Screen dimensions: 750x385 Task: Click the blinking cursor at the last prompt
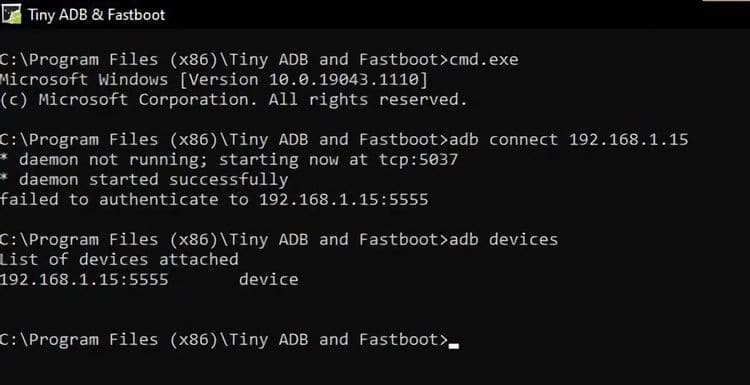(453, 344)
